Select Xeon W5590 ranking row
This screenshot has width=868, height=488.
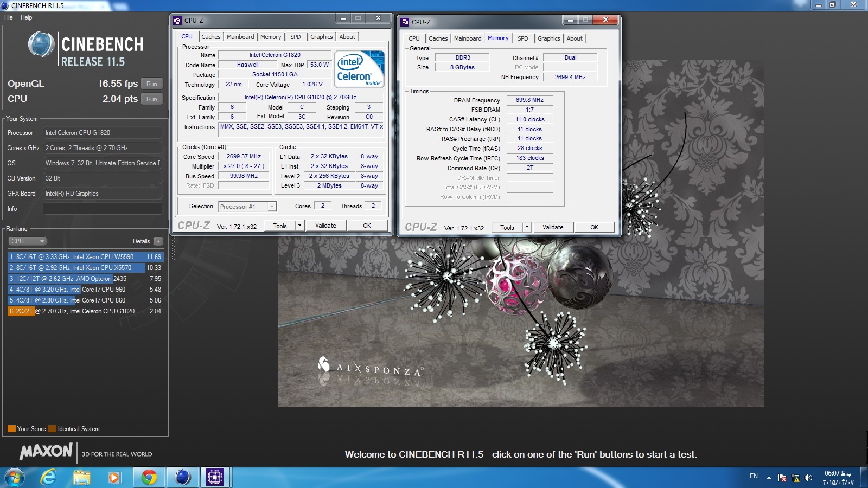[85, 257]
